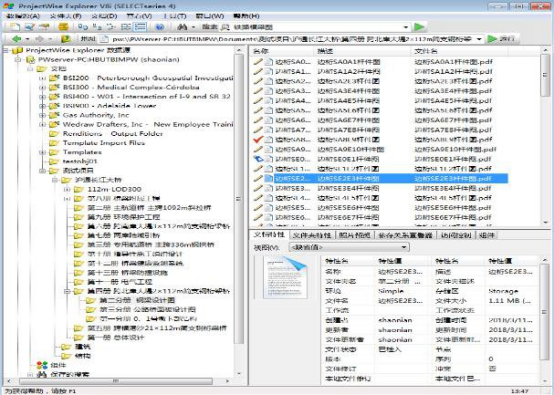
Task: Select the testohj01 folder in tree
Action: 80,161
